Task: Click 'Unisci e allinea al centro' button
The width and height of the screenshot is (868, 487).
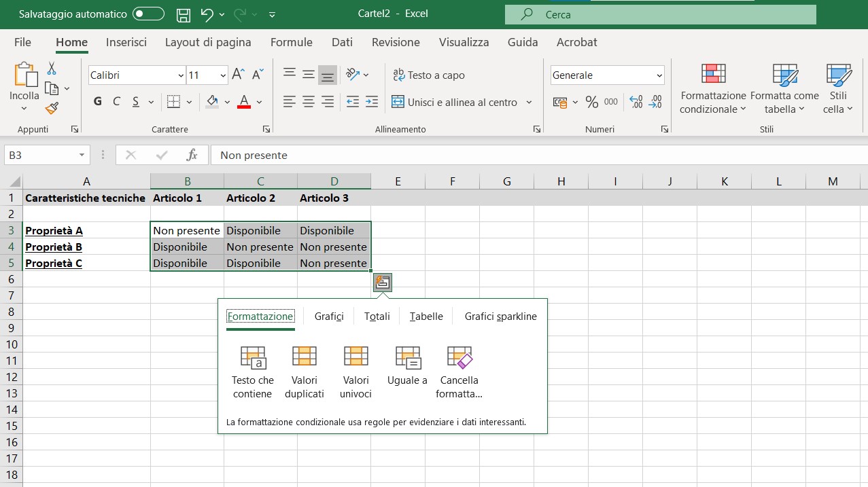Action: click(x=455, y=103)
